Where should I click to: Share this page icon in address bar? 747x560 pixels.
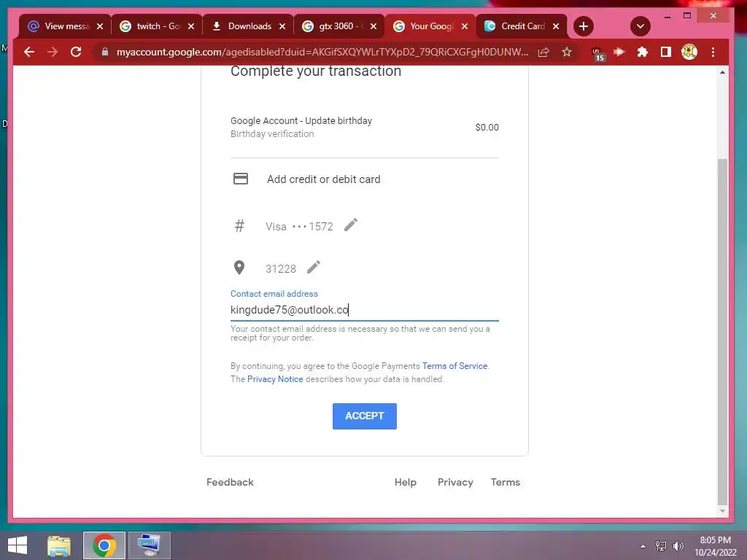click(543, 52)
